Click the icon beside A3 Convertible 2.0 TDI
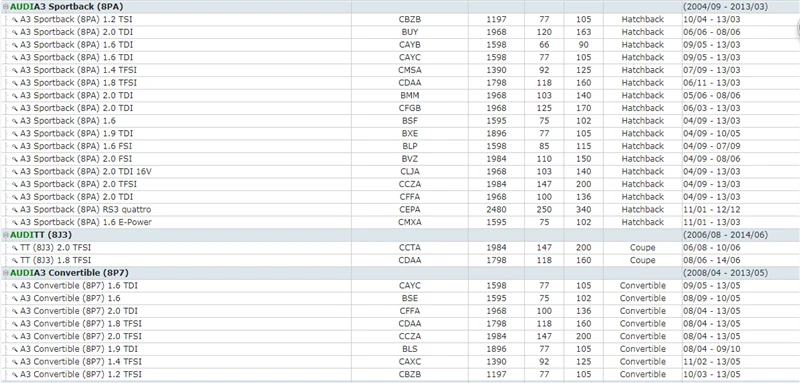Image resolution: width=800 pixels, height=383 pixels. [x=15, y=312]
